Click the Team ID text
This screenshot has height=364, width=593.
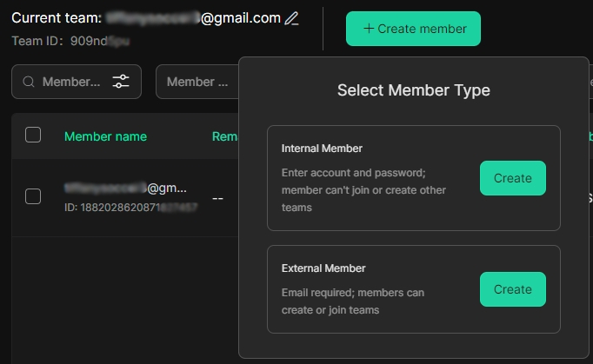(70, 41)
